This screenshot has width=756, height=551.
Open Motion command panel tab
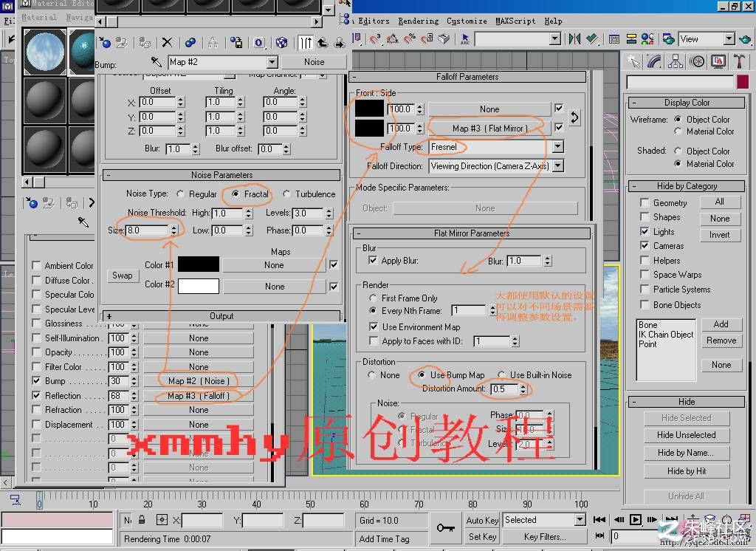tap(697, 61)
